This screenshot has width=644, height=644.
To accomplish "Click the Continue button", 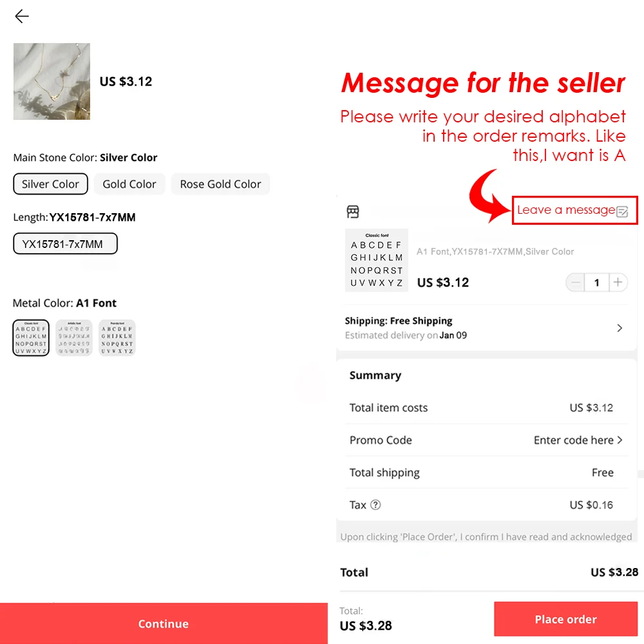I will [164, 623].
